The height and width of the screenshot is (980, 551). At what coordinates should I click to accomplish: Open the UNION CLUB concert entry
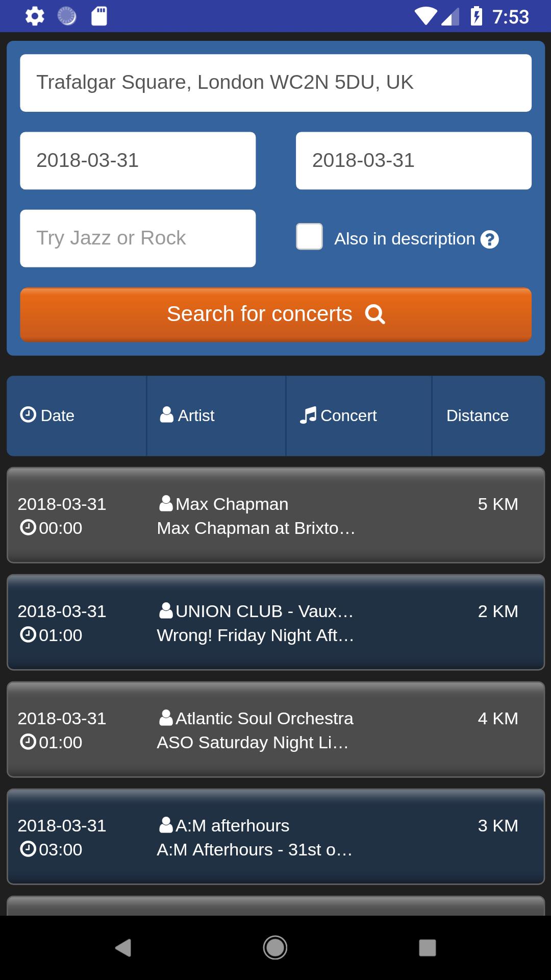tap(275, 622)
